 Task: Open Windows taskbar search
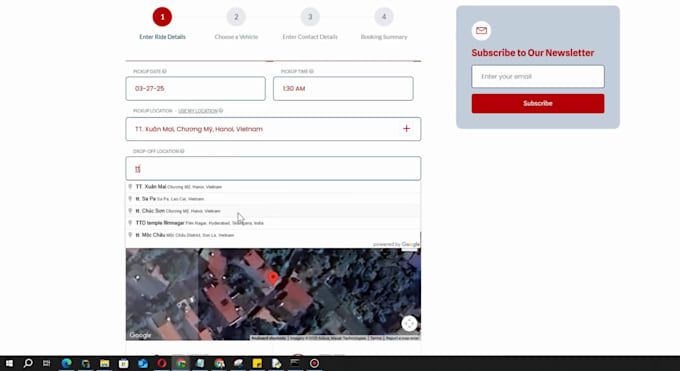pyautogui.click(x=28, y=363)
